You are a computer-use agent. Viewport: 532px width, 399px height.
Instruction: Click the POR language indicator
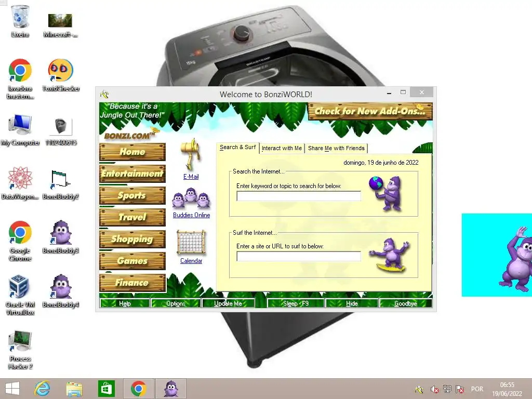[477, 389]
